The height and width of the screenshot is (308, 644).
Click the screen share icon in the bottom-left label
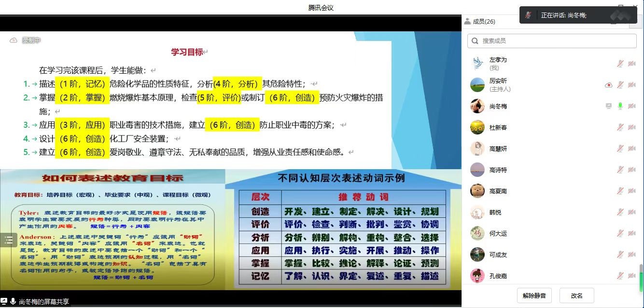tap(4, 302)
